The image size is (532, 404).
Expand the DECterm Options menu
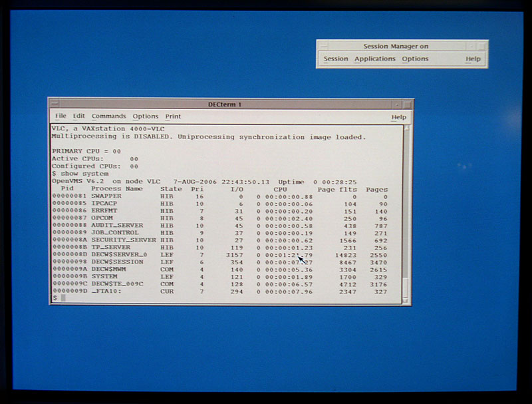pos(145,116)
